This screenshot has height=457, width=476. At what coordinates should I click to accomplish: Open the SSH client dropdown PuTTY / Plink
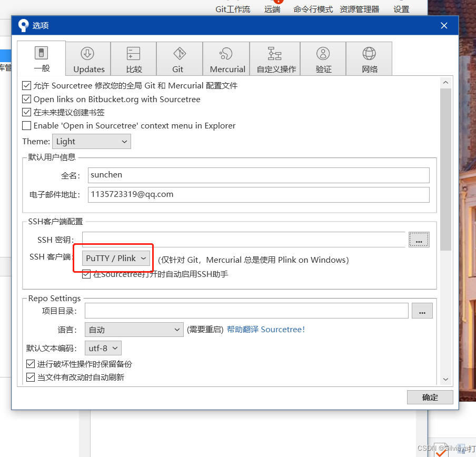pos(116,258)
